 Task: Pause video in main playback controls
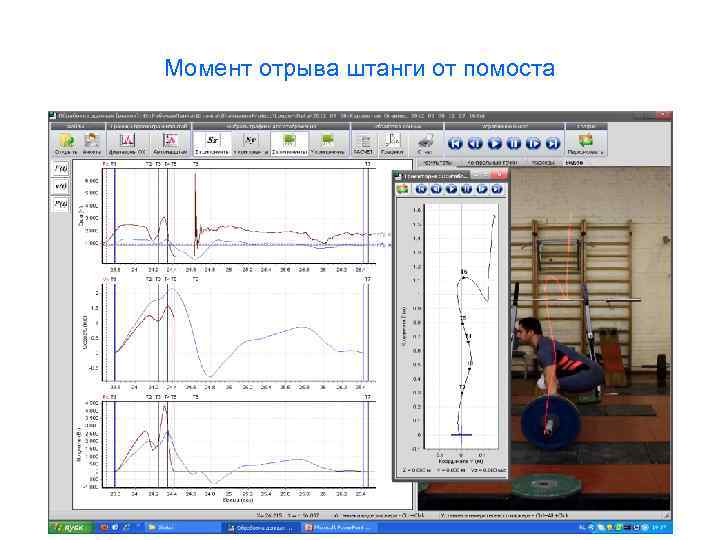click(513, 144)
